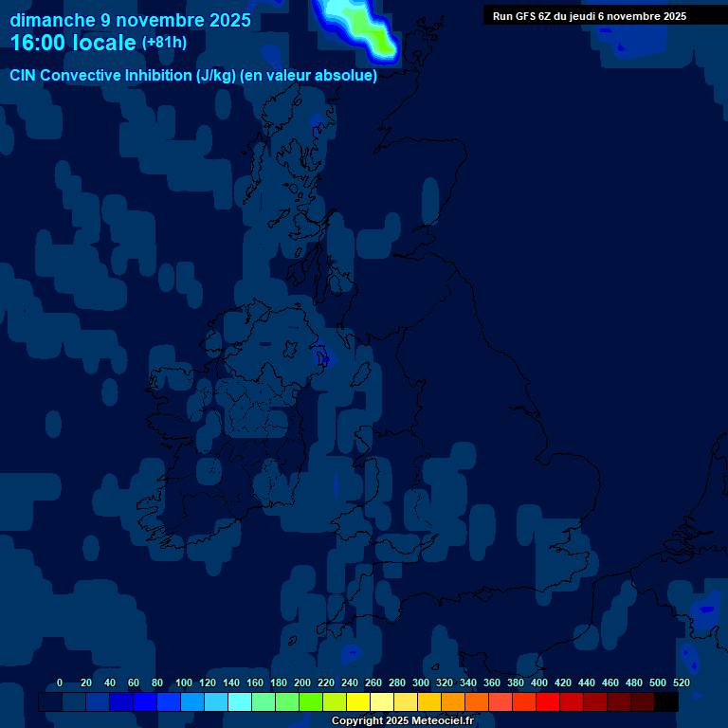Select the date title 'dimanche 9 novembre 2025'
728x728 pixels.
pyautogui.click(x=131, y=20)
